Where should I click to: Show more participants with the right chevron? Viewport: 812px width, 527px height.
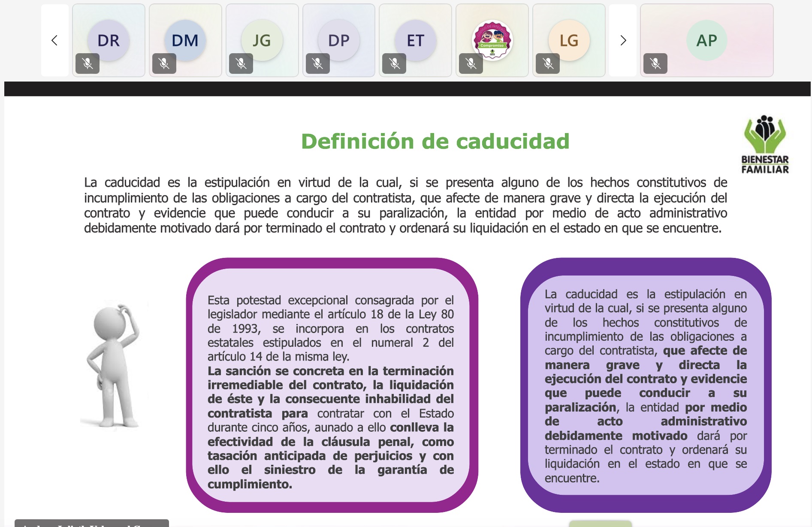(623, 40)
